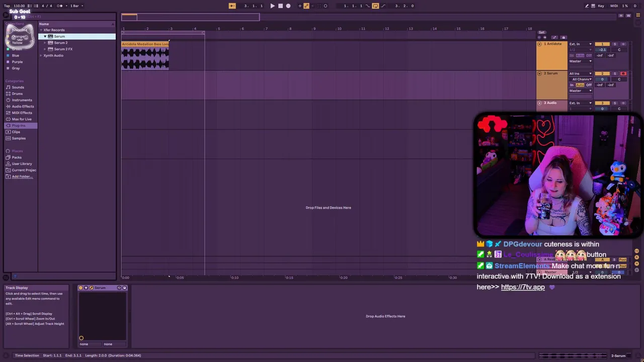The width and height of the screenshot is (644, 362).
Task: Click the Punch-Out switch
Action: point(383,6)
